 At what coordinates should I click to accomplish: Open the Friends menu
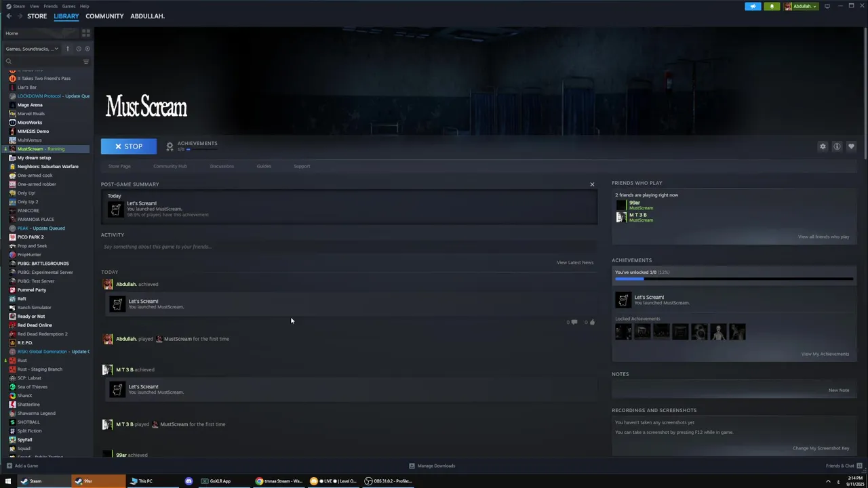coord(51,6)
